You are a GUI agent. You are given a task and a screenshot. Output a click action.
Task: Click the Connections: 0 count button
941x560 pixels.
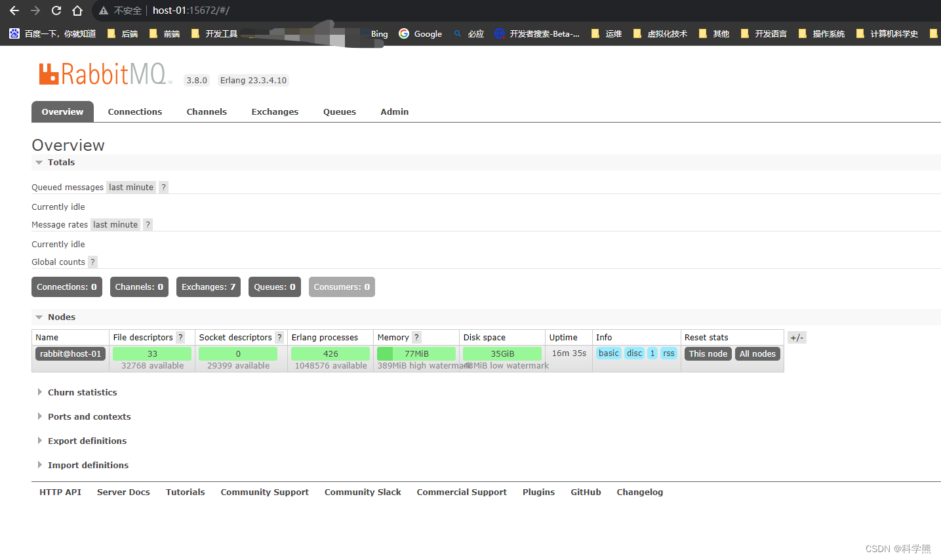[x=67, y=287]
